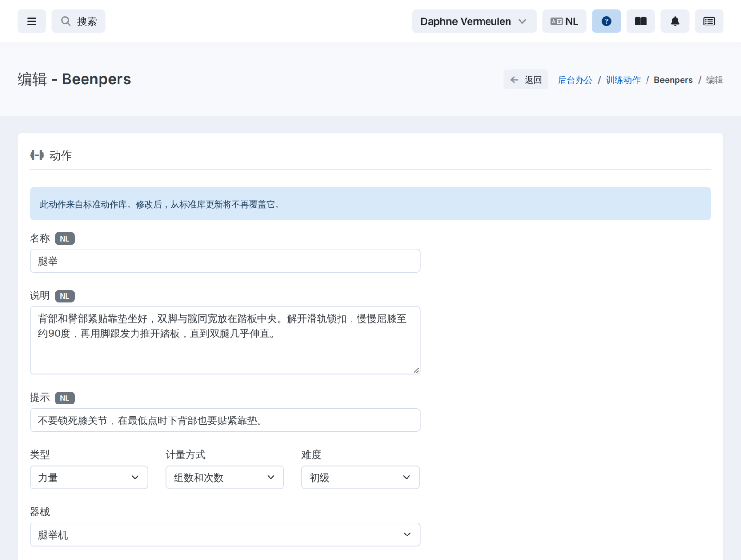741x560 pixels.
Task: Follow the 训练动作 breadcrumb link
Action: coord(623,80)
